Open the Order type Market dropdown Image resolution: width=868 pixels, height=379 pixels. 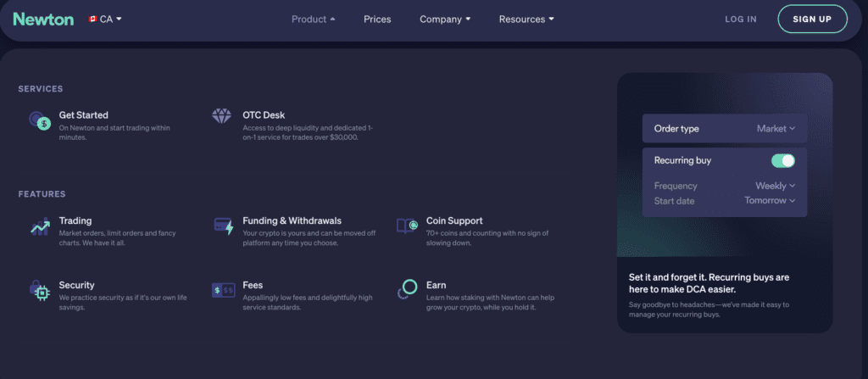pos(776,129)
